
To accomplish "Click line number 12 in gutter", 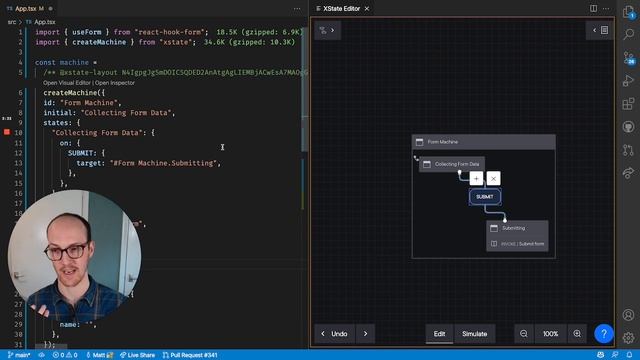I will tap(18, 153).
